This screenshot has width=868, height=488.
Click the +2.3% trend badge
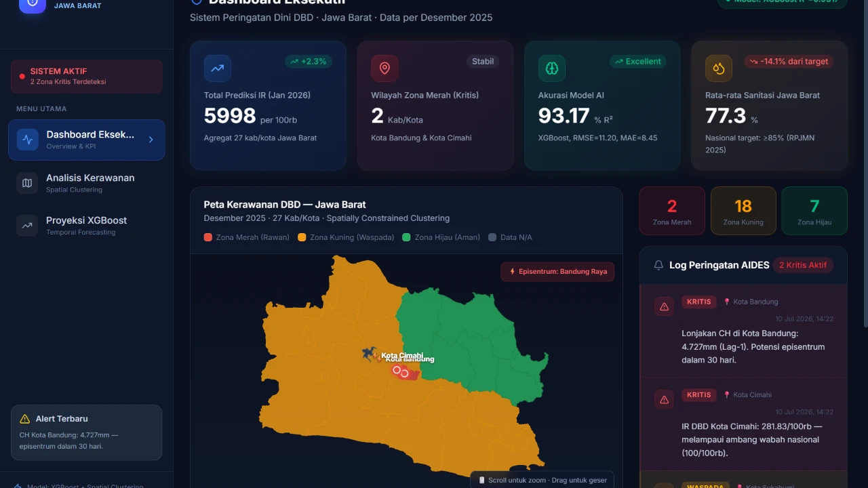coord(309,62)
